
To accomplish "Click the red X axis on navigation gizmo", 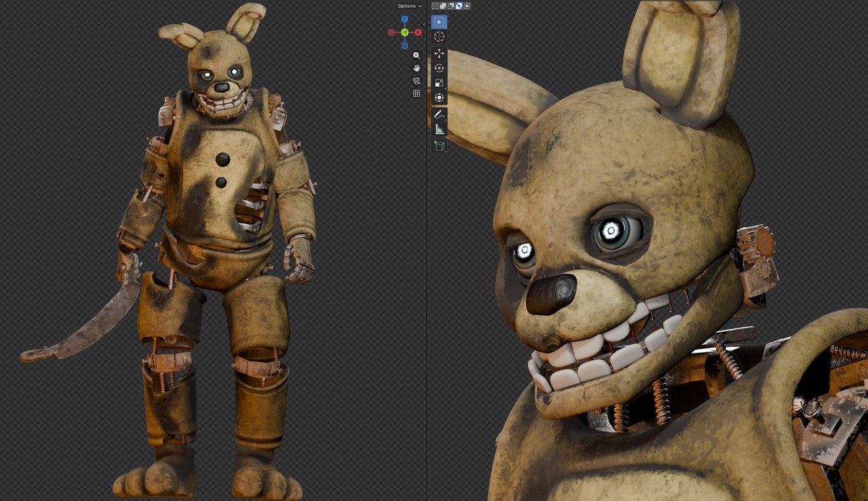I will click(418, 33).
